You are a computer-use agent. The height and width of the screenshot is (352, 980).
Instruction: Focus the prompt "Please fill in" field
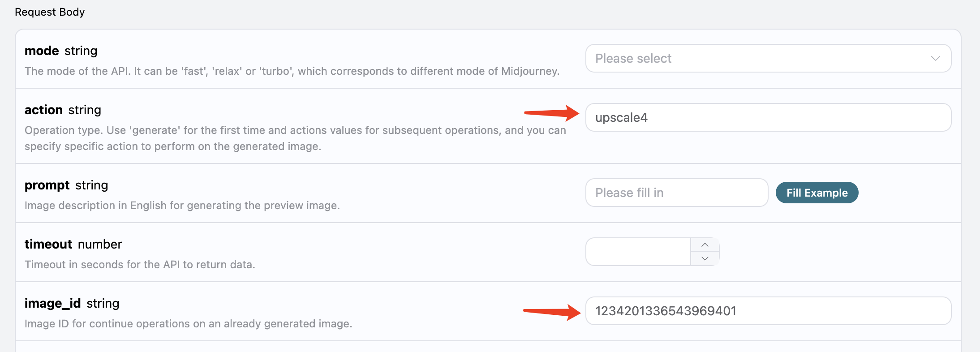click(676, 193)
